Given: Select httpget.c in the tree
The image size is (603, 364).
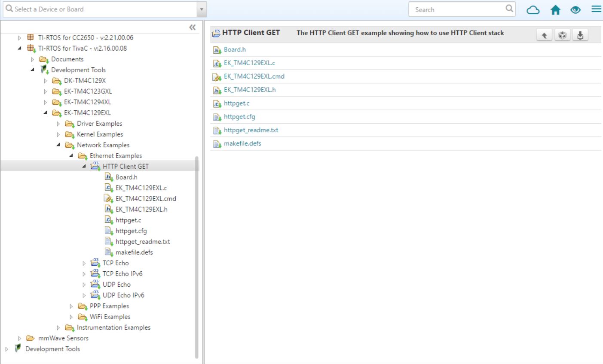Looking at the screenshot, I should point(128,220).
